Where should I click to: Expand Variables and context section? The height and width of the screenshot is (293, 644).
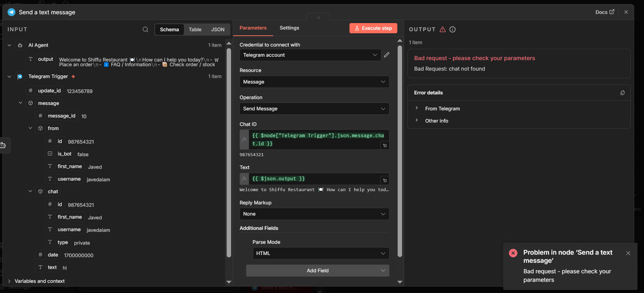[x=39, y=281]
